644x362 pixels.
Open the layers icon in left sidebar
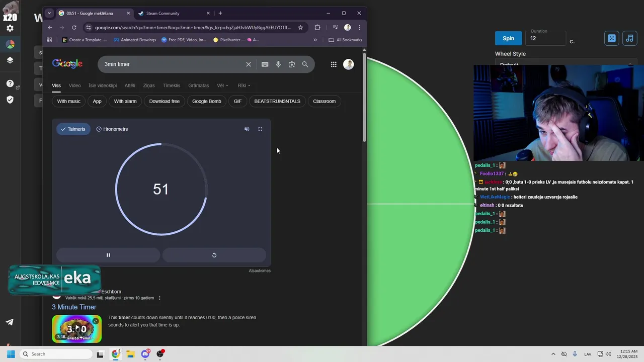[10, 60]
